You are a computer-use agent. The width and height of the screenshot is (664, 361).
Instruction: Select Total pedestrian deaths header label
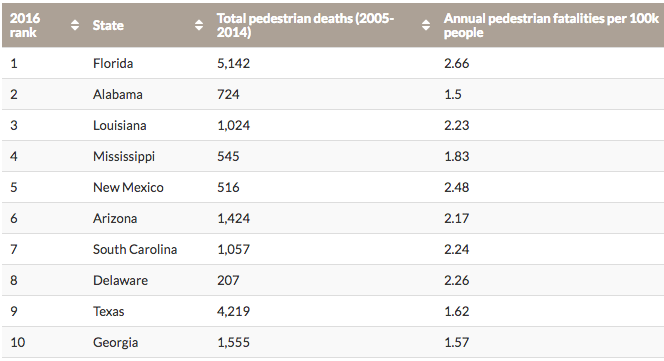point(305,25)
